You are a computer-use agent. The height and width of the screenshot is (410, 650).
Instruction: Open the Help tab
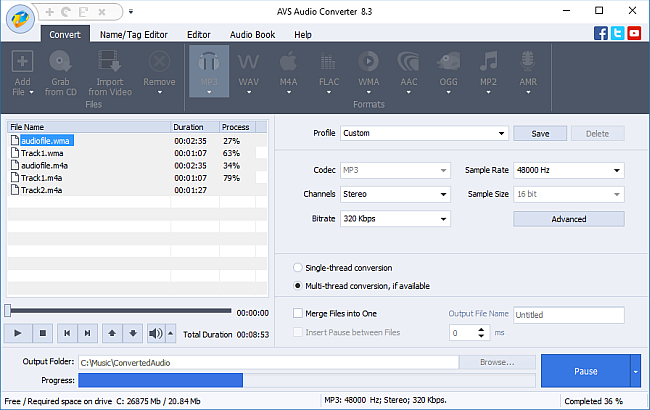click(x=303, y=35)
